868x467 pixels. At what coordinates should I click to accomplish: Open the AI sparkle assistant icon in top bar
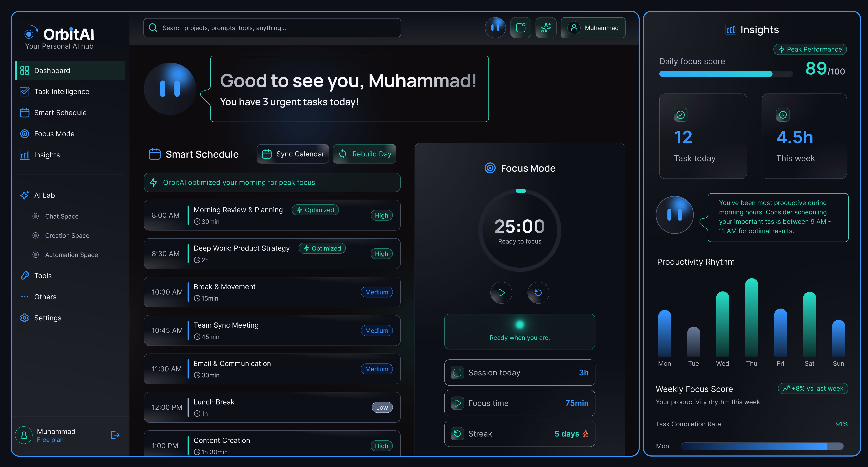click(546, 28)
